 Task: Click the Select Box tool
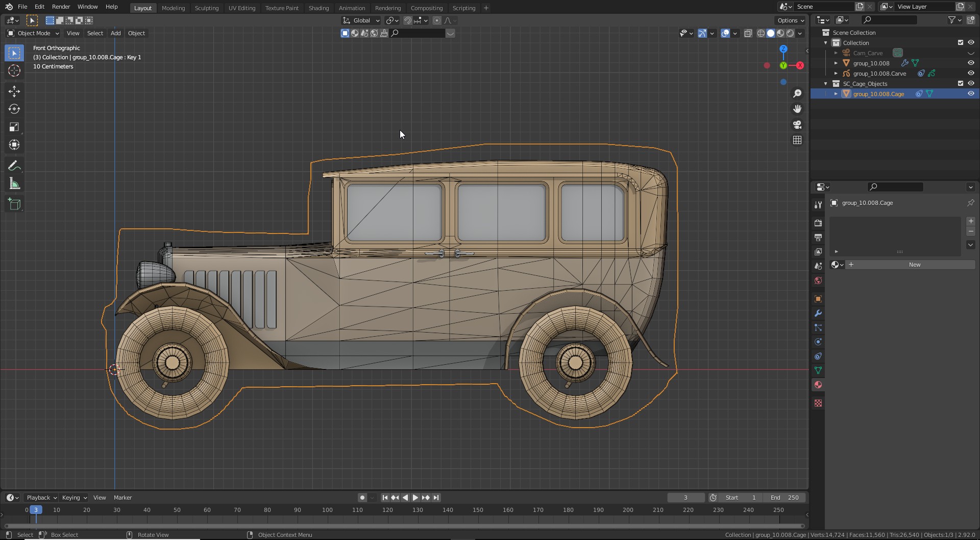14,53
